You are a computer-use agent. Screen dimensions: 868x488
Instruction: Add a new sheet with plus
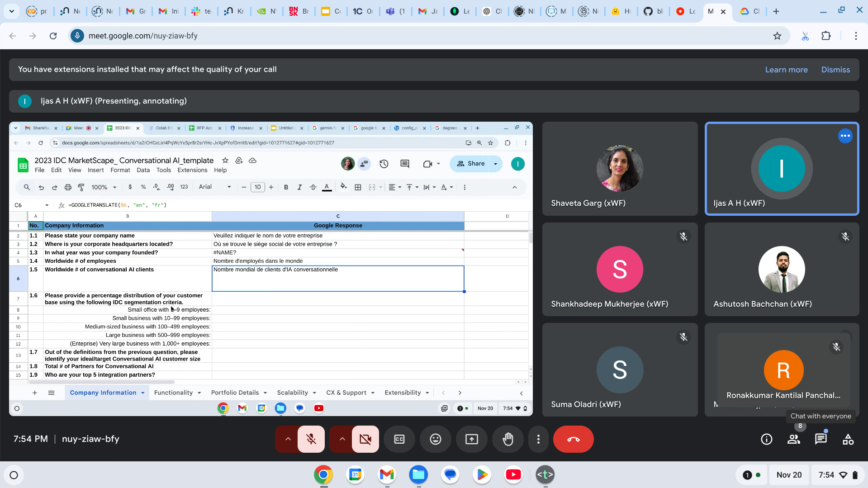[34, 393]
